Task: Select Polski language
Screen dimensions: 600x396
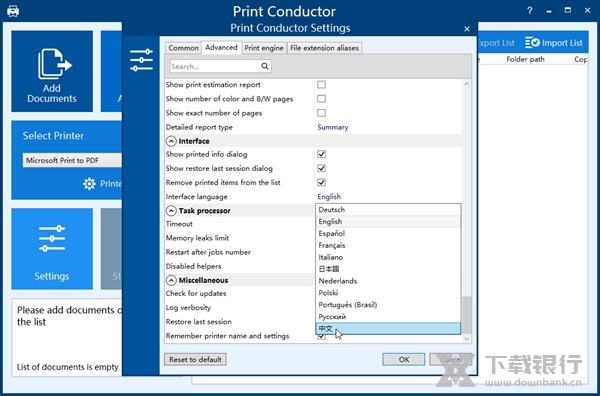Action: [388, 293]
